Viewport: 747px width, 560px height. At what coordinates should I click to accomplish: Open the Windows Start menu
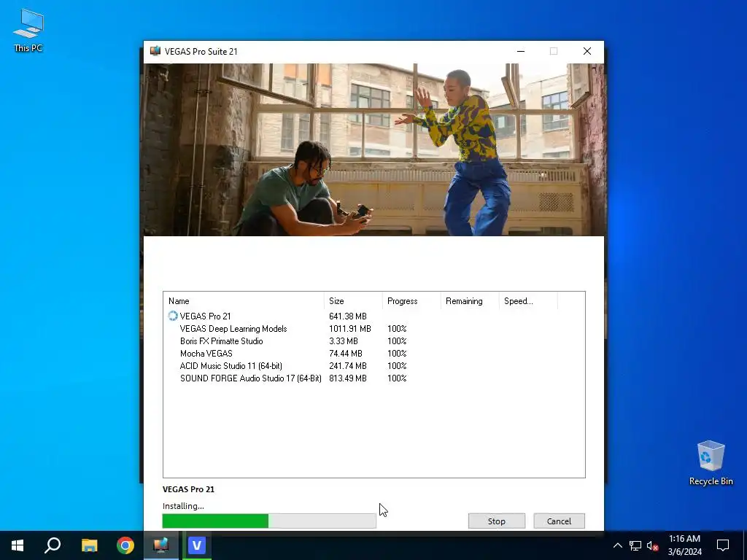18,545
